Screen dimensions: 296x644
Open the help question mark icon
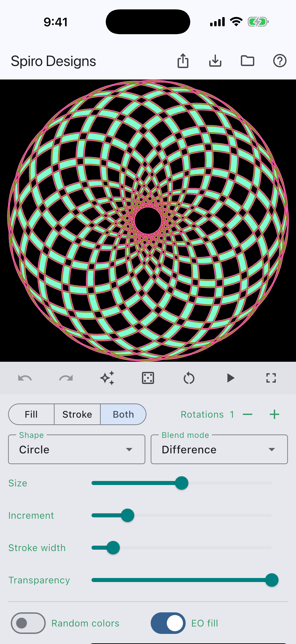280,61
